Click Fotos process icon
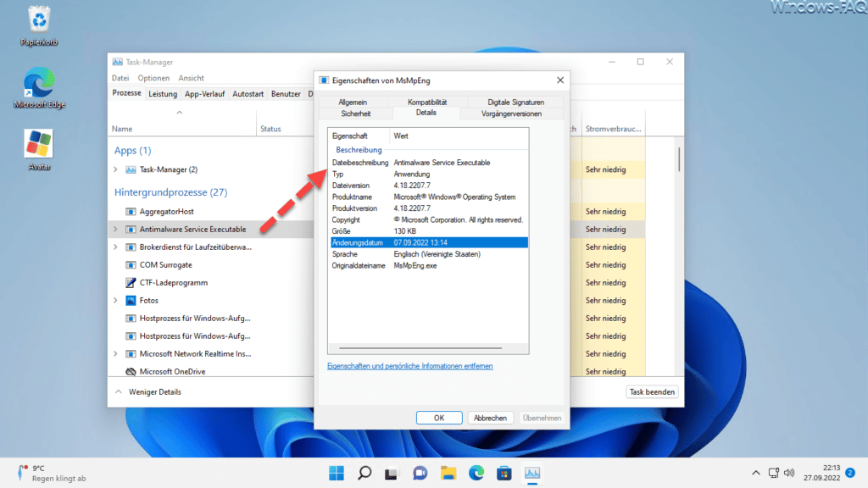The height and width of the screenshot is (488, 868). [131, 301]
